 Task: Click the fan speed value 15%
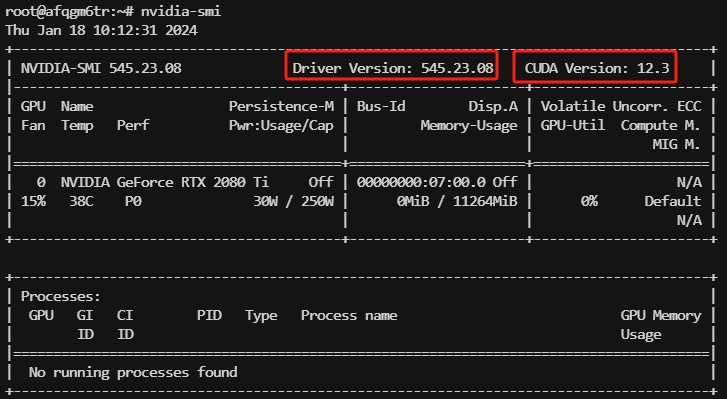coord(33,201)
